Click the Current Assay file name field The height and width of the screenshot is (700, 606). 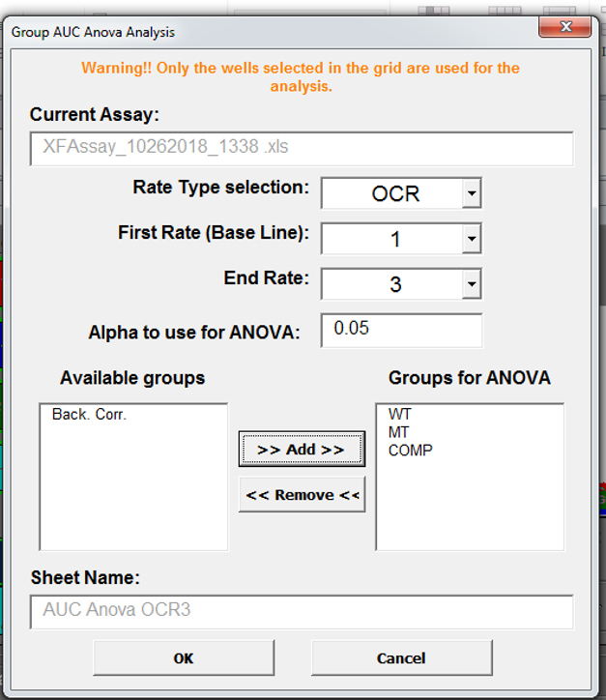pyautogui.click(x=302, y=148)
